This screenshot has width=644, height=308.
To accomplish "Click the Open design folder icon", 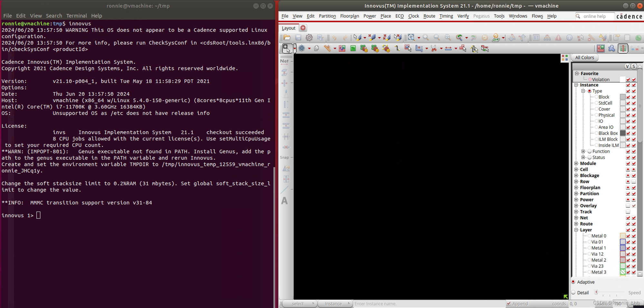I will point(287,38).
